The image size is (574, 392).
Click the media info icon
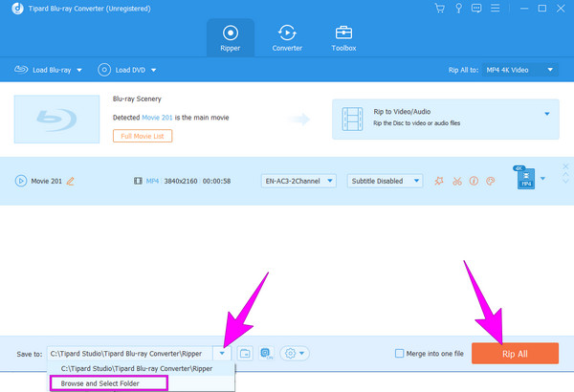[x=474, y=181]
